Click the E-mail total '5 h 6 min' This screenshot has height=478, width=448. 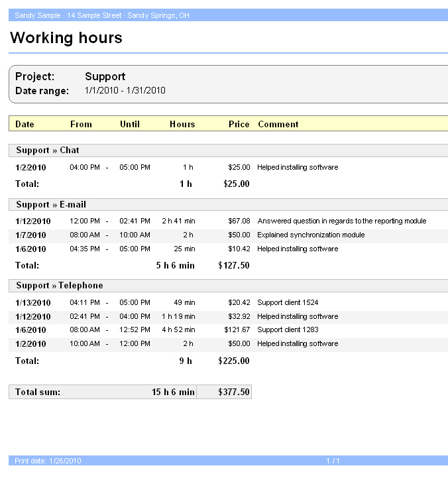pos(175,266)
